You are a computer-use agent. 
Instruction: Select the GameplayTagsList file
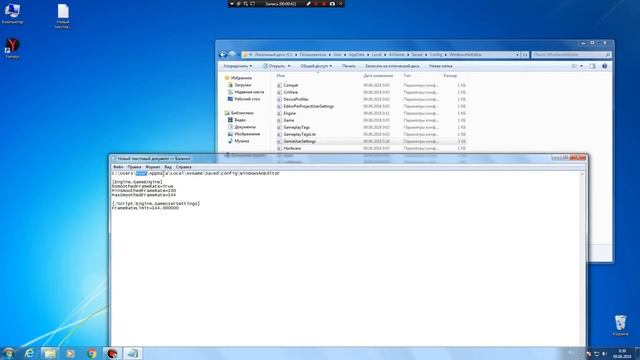300,134
